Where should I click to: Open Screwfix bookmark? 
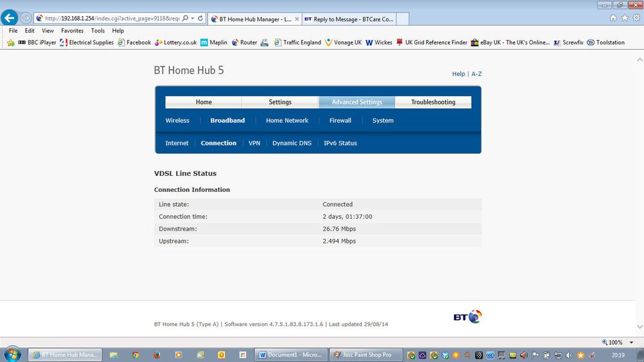pyautogui.click(x=569, y=43)
